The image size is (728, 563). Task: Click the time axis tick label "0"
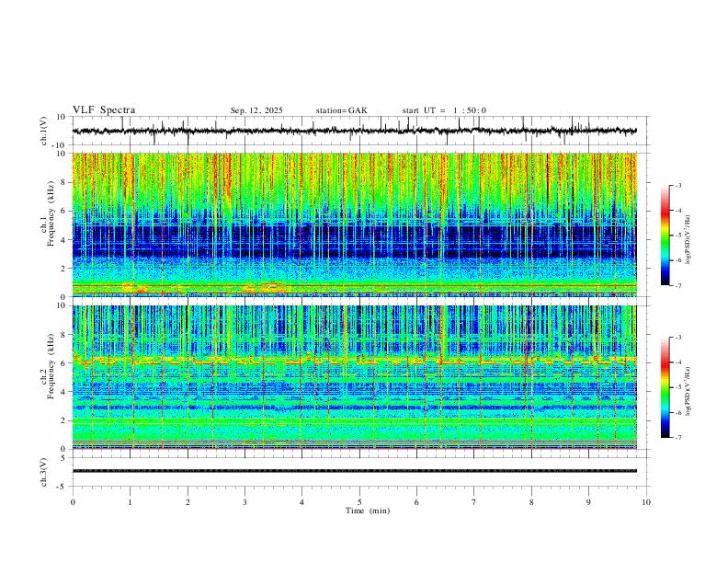click(73, 502)
